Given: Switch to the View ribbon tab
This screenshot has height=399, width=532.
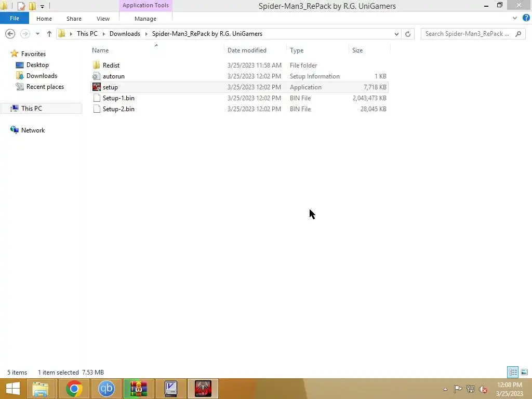Looking at the screenshot, I should pyautogui.click(x=103, y=19).
